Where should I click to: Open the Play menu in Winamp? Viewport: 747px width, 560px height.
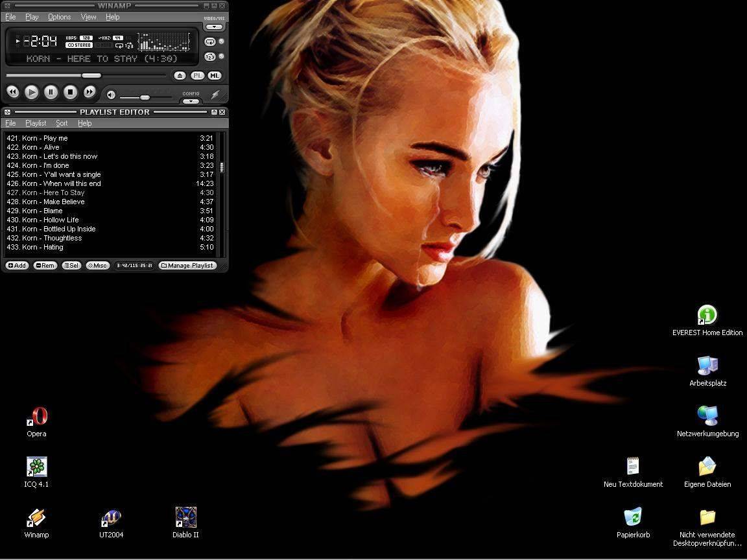[32, 17]
